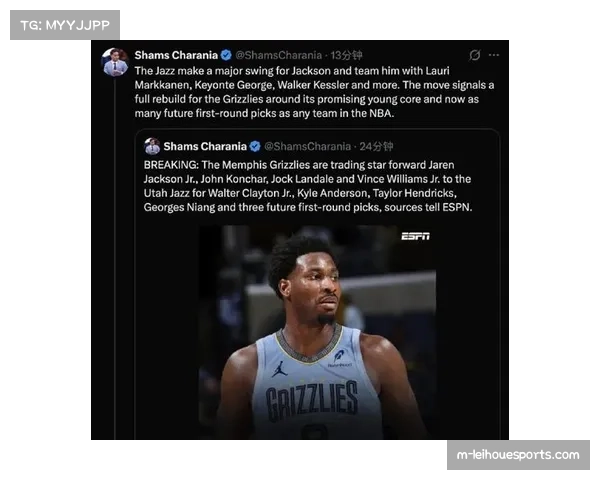Click the ESPN logo on the photo
The width and height of the screenshot is (600, 480).
pos(415,236)
